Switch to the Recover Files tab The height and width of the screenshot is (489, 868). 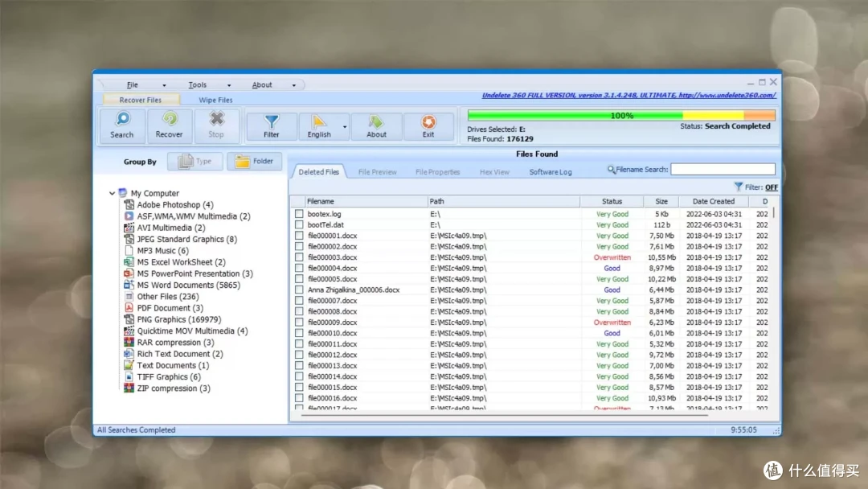[141, 100]
